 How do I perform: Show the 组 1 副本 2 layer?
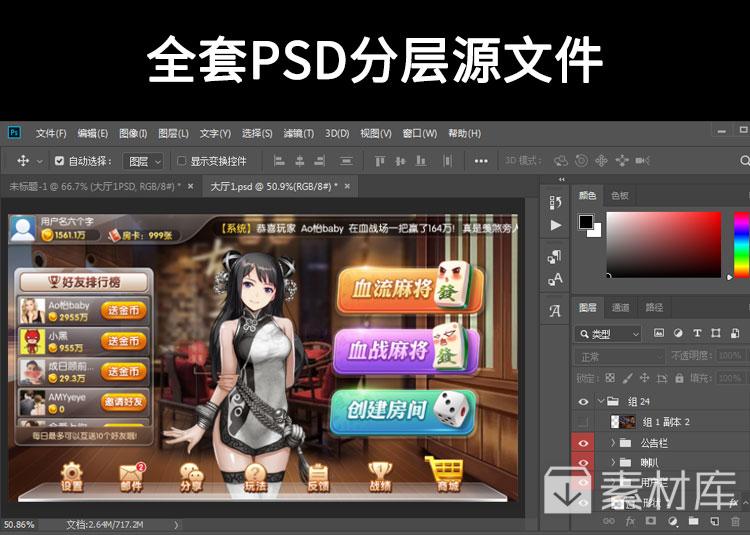click(583, 422)
